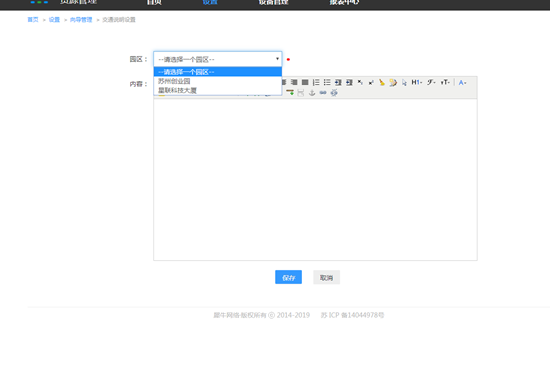550x388 pixels.
Task: Go to 向导管理 in the breadcrumb
Action: (x=81, y=20)
